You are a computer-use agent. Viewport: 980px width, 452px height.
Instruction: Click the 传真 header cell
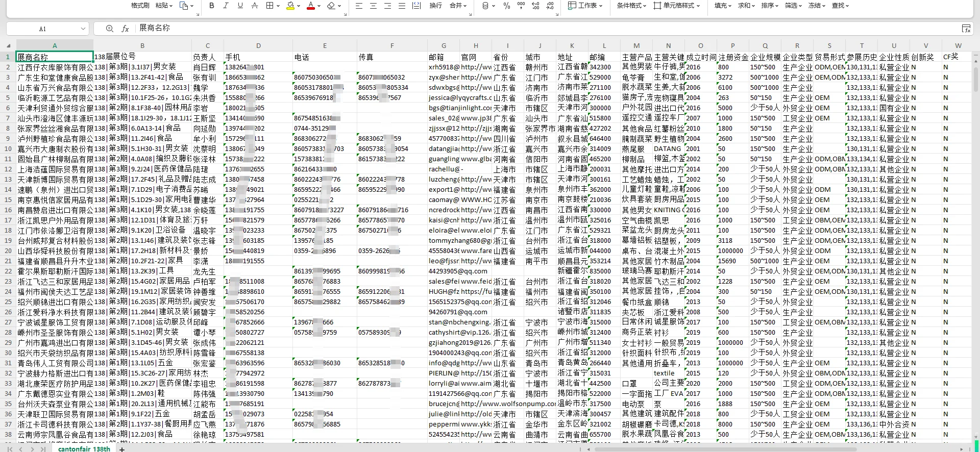[x=392, y=57]
